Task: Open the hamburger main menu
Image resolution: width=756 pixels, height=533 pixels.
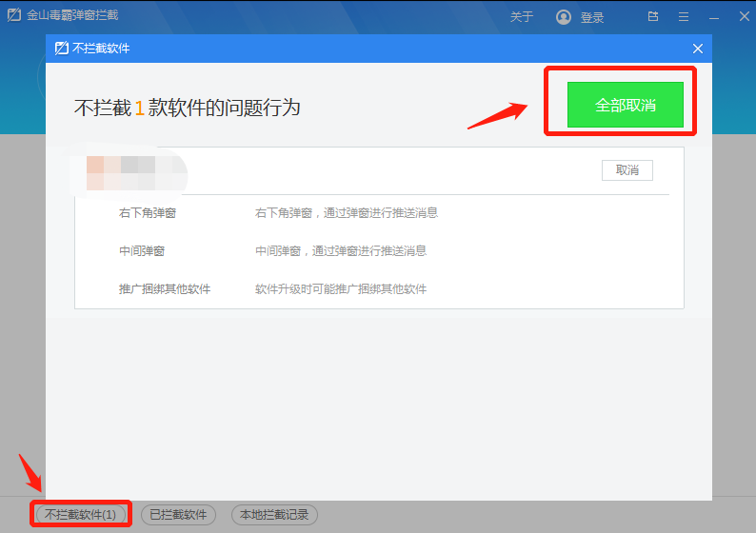Action: coord(683,17)
